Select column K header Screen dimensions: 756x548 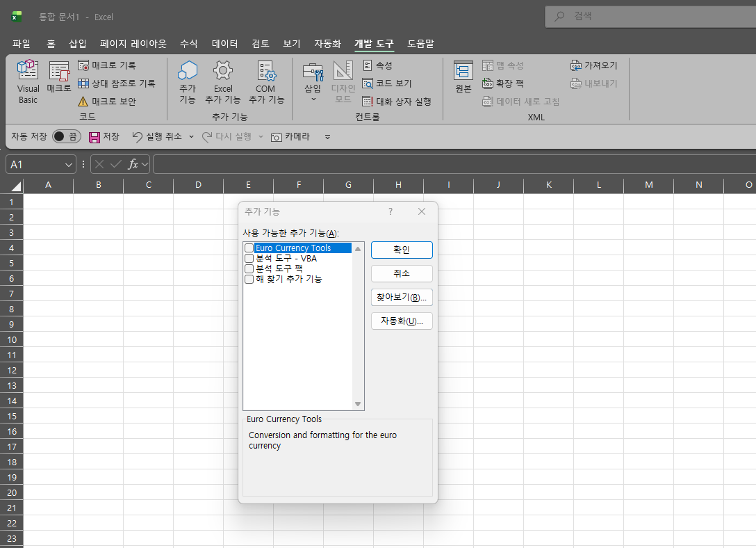[549, 185]
